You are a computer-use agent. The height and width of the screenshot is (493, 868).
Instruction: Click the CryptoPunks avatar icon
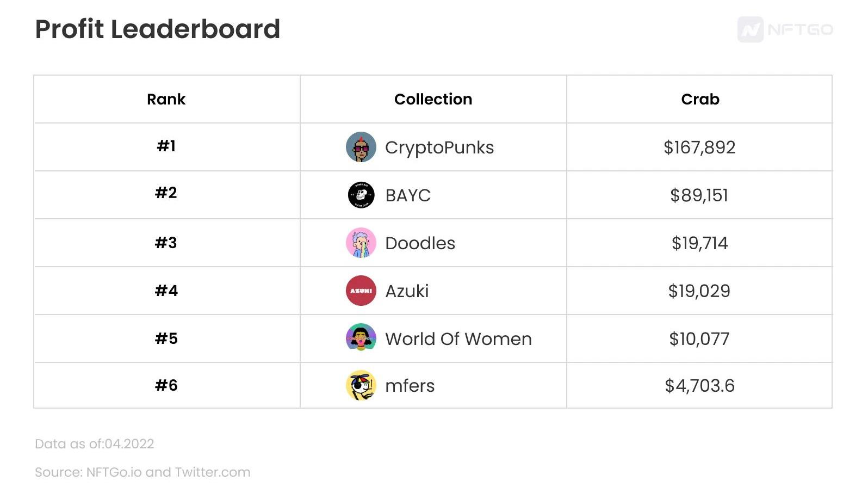pos(361,147)
